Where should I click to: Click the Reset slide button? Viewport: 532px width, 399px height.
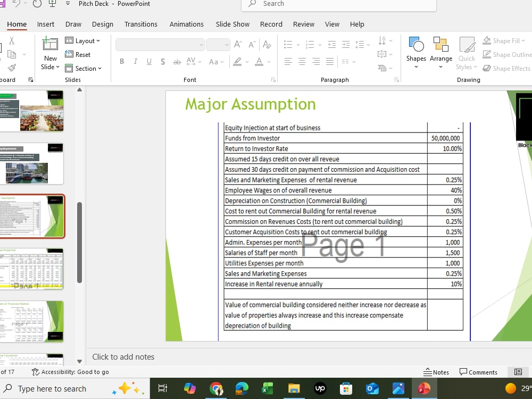[x=78, y=54]
